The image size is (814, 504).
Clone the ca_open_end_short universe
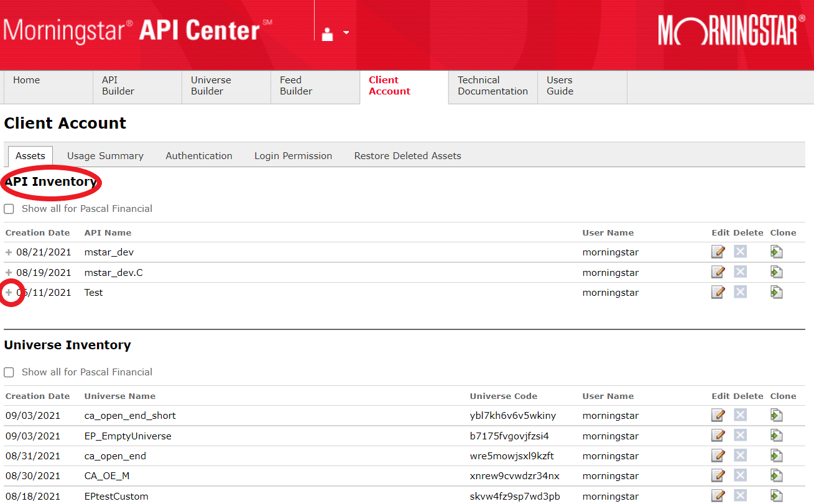[777, 415]
